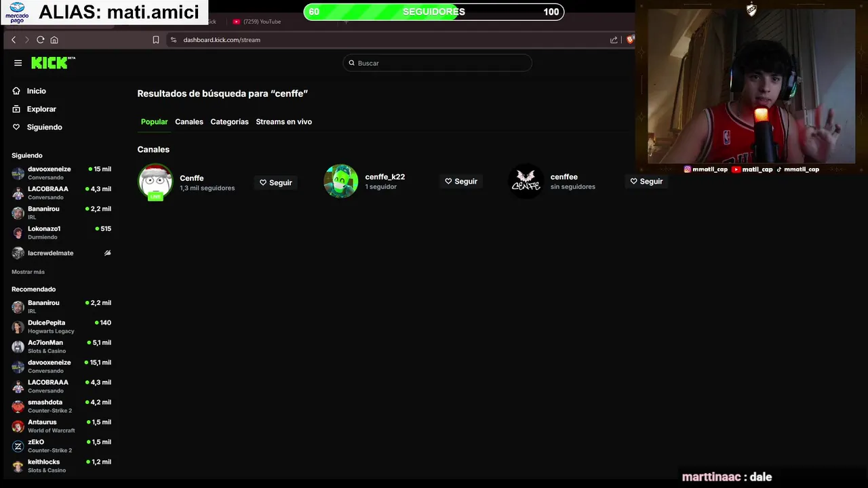
Task: Click LACOBRAAA avatar under Siguiendo
Action: click(x=18, y=193)
